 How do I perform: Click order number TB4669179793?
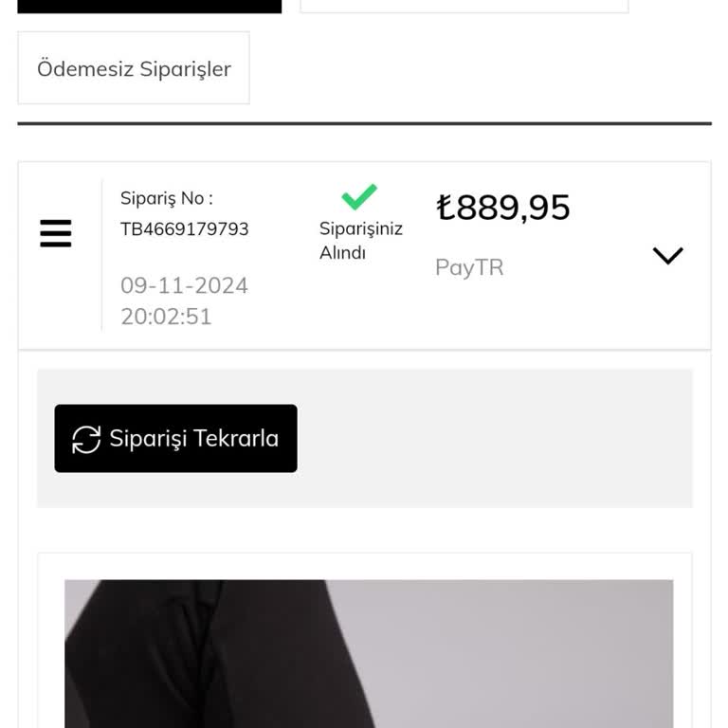tap(184, 228)
